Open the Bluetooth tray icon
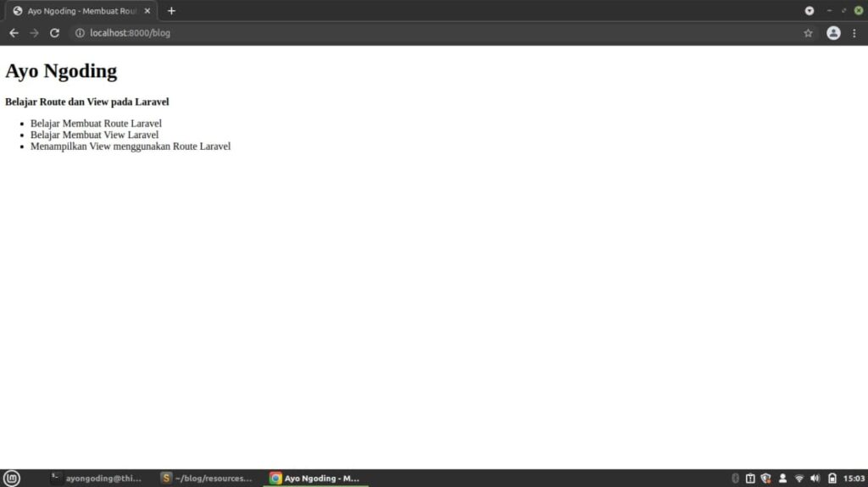868x487 pixels. point(735,479)
